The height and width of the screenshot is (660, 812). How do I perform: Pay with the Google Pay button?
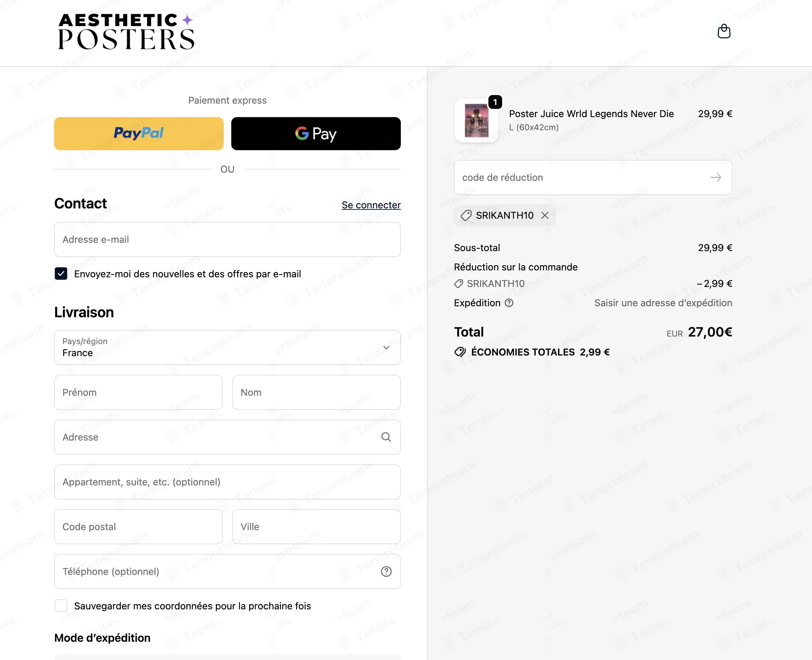coord(316,133)
